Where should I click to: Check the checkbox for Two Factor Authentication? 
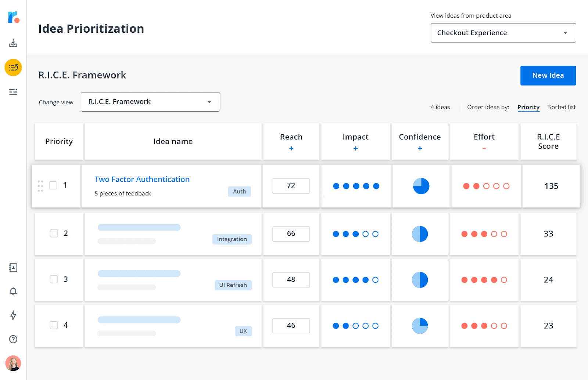(53, 185)
